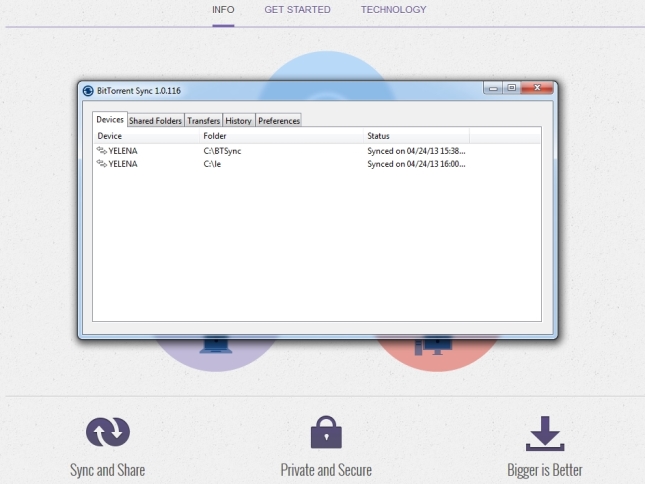Image resolution: width=645 pixels, height=484 pixels.
Task: Open the Transfers tab
Action: [204, 120]
